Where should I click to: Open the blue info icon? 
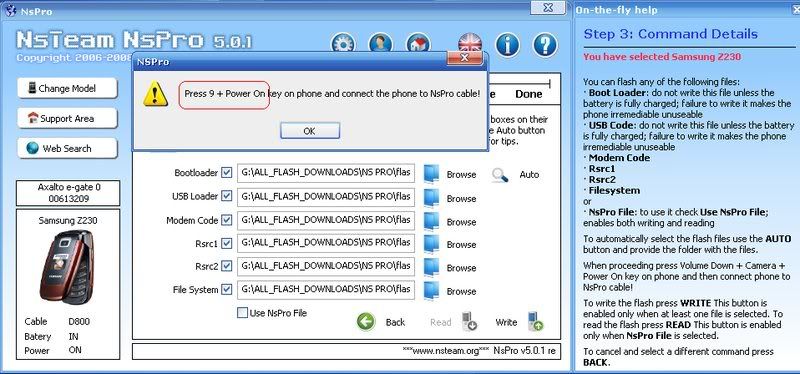(x=507, y=45)
